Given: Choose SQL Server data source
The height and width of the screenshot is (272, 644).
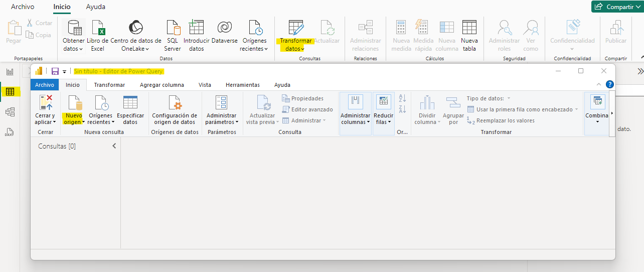Looking at the screenshot, I should (x=172, y=36).
